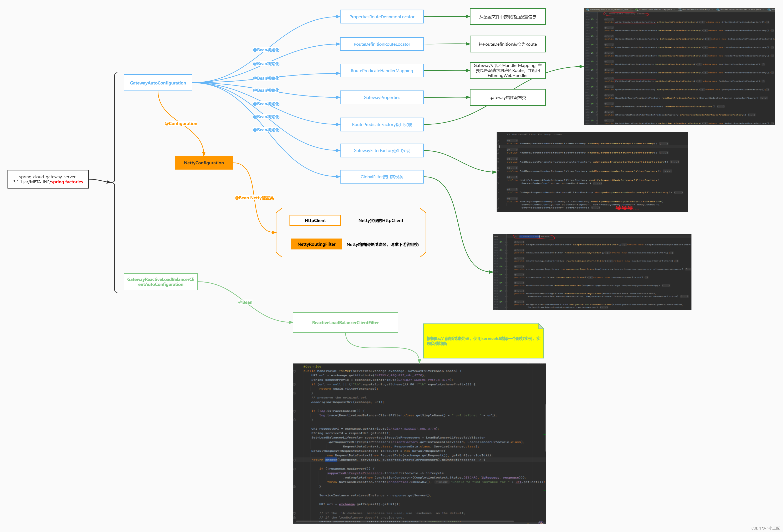The image size is (783, 532).
Task: Select the orange NettyRoutingFilter box
Action: coord(316,244)
